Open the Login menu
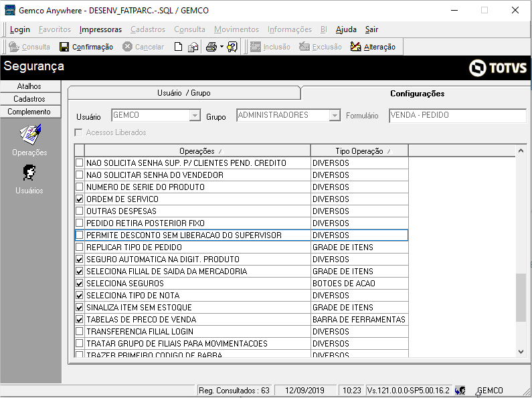Screen dimensions: 532x398 (19, 29)
